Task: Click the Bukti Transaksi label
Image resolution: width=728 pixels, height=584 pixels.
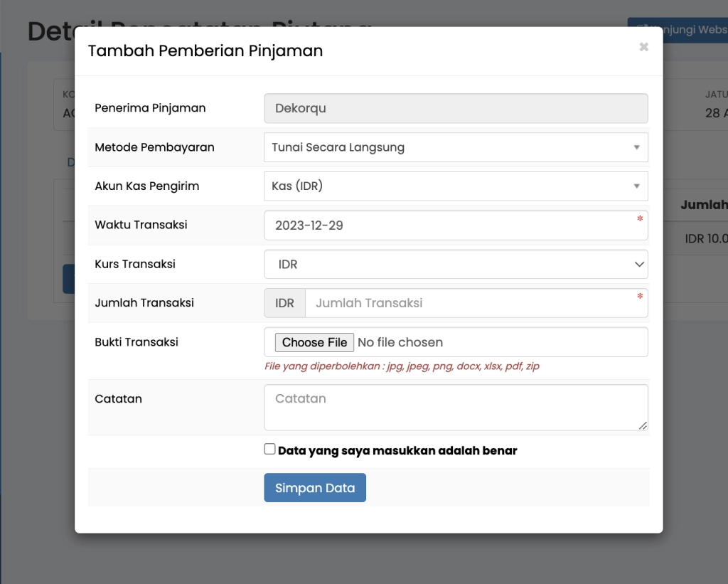Action: coord(136,342)
